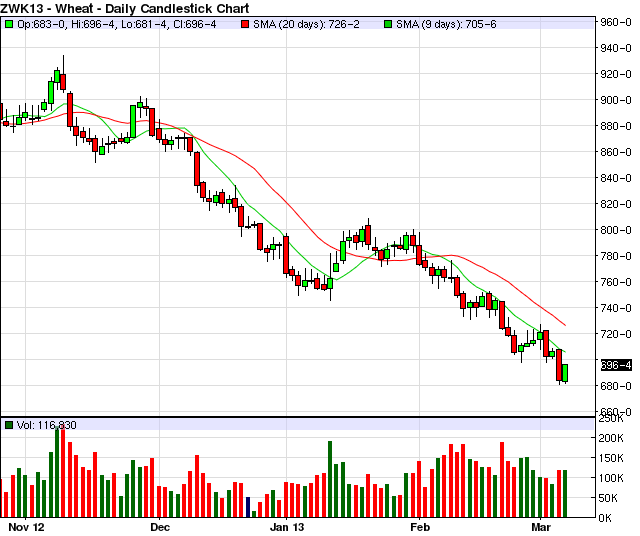This screenshot has width=640, height=536.
Task: Click the 150K volume axis label
Action: pyautogui.click(x=611, y=458)
